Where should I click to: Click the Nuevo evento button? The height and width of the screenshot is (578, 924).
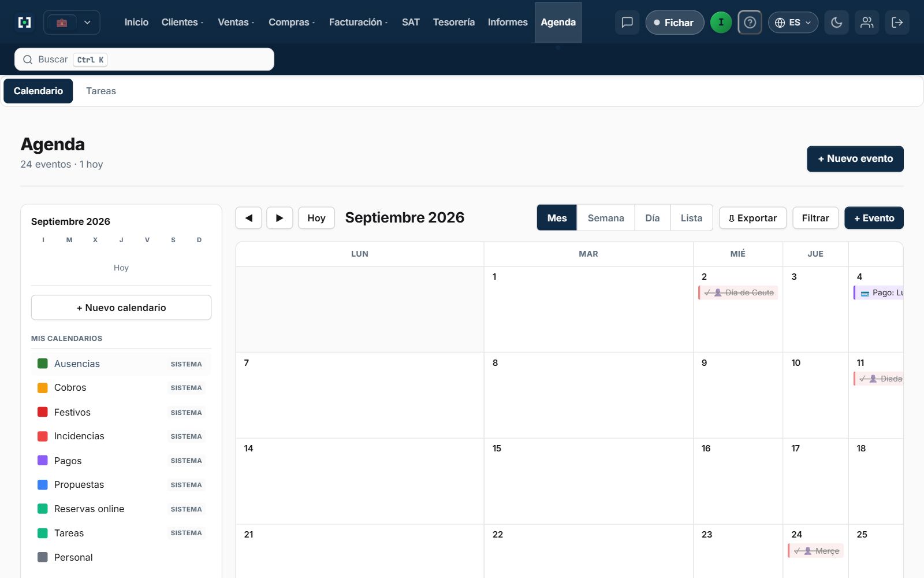click(x=855, y=158)
